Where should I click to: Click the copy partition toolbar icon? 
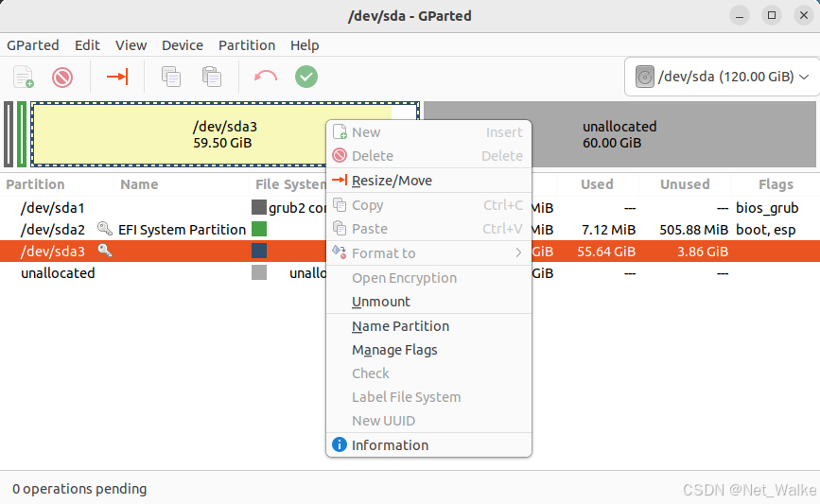(171, 77)
